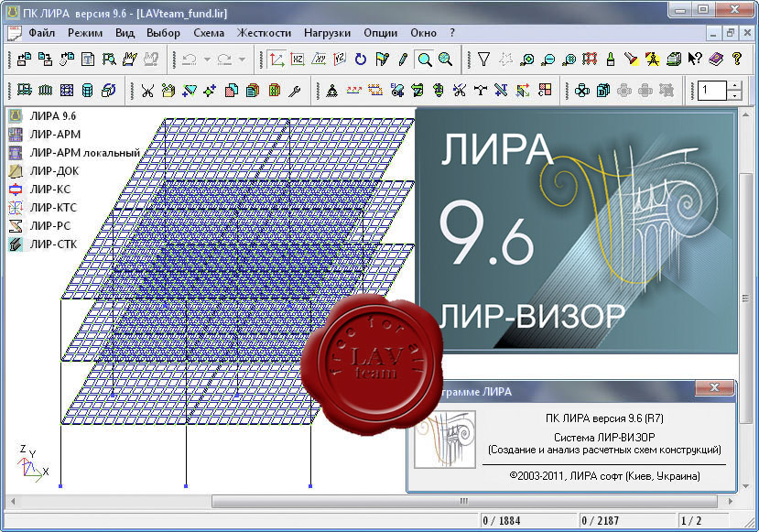
Task: Click the hinge T-joint icon
Action: point(480,90)
